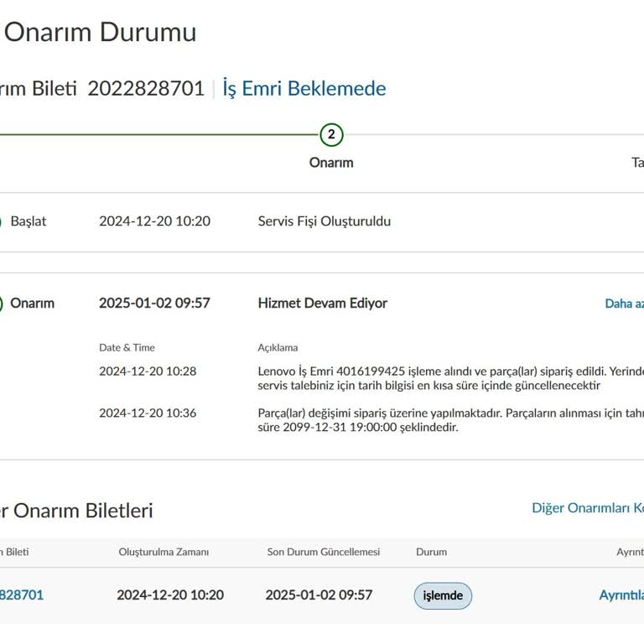This screenshot has height=644, width=644.
Task: Open the Diğer Onarımları link
Action: pos(587,508)
